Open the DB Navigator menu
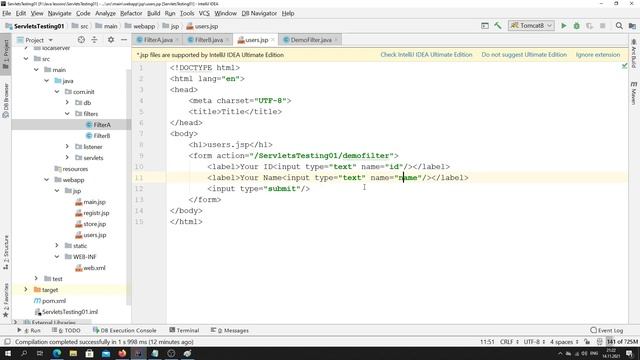The image size is (640, 360). [259, 13]
